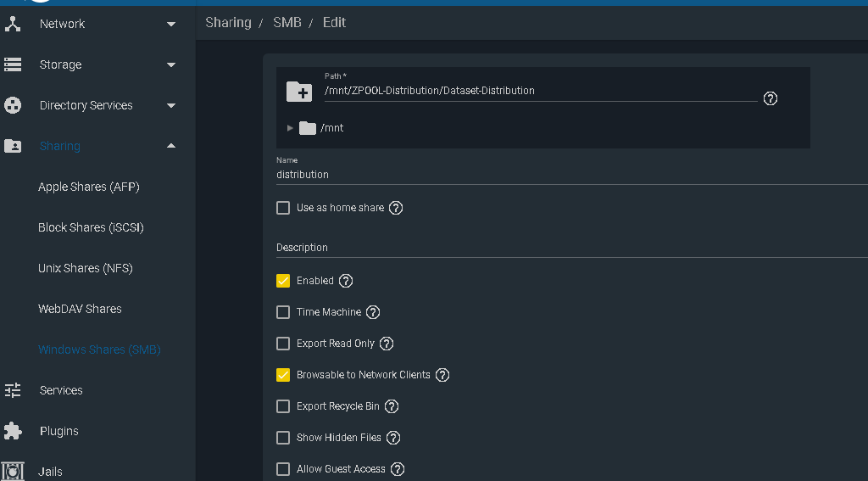View Time Machine help tooltip icon
The image size is (868, 481).
[373, 312]
